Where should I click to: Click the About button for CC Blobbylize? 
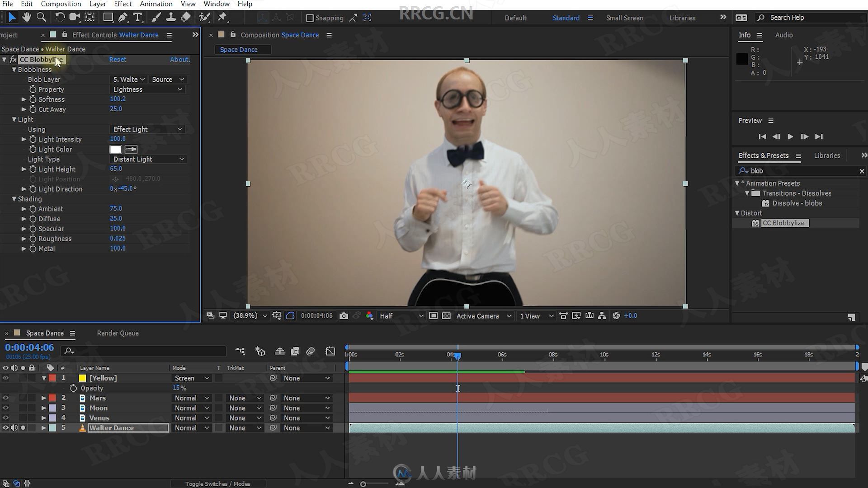pos(179,59)
